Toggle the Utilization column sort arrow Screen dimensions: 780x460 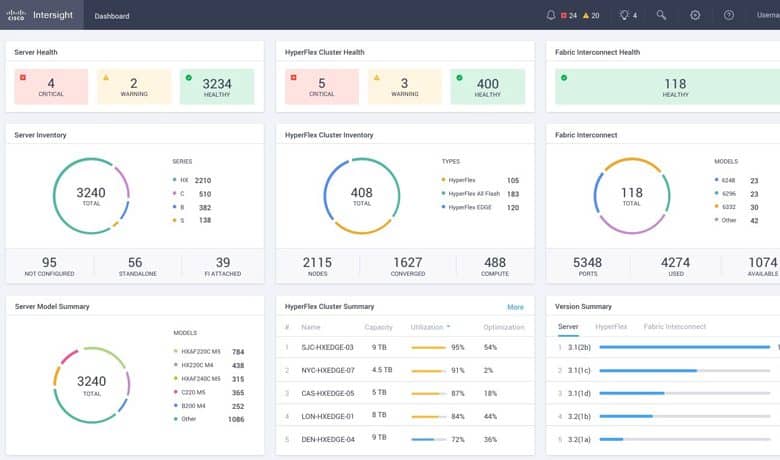point(448,327)
